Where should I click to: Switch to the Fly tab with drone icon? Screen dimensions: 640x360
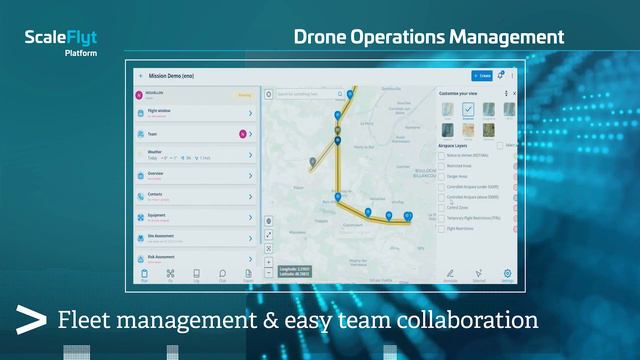point(171,276)
